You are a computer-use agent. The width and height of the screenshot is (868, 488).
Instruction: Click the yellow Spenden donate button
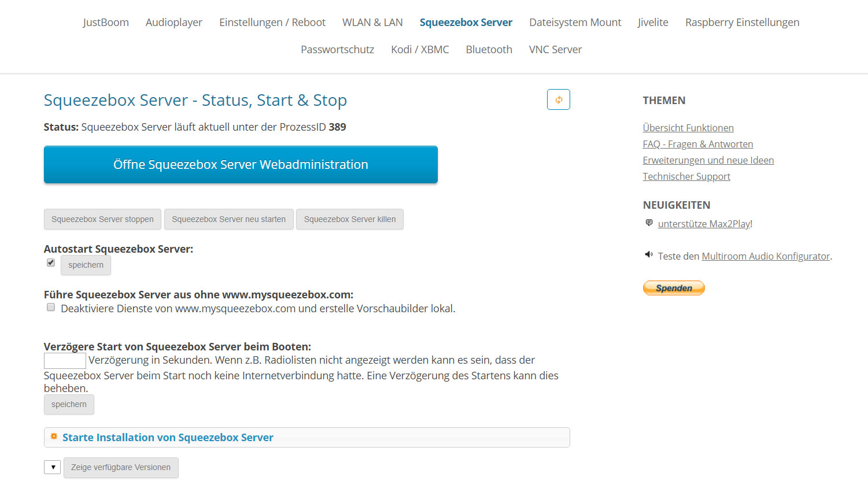pos(674,288)
